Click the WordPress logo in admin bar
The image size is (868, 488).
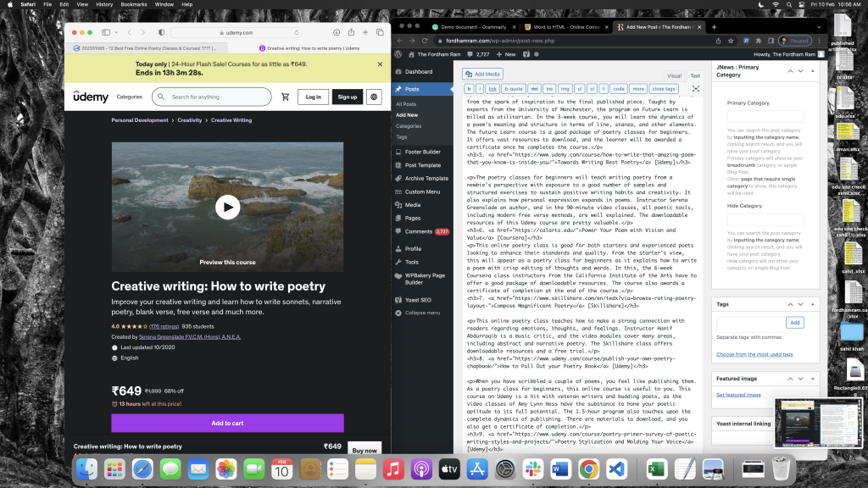(x=398, y=53)
